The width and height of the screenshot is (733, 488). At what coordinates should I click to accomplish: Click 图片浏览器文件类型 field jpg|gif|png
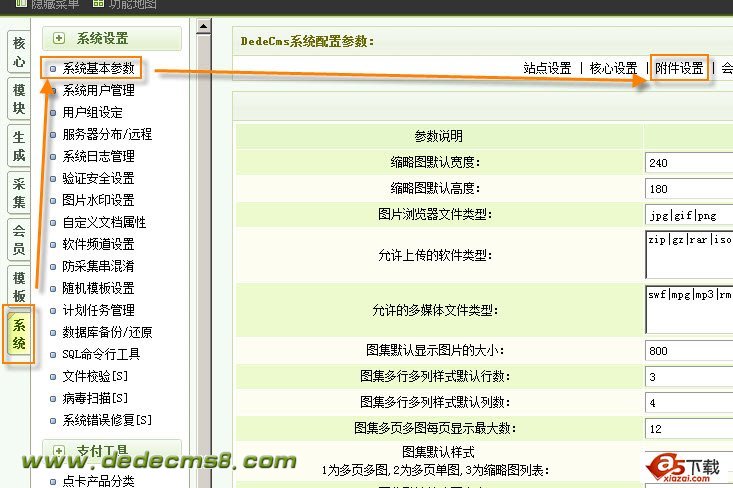click(689, 215)
